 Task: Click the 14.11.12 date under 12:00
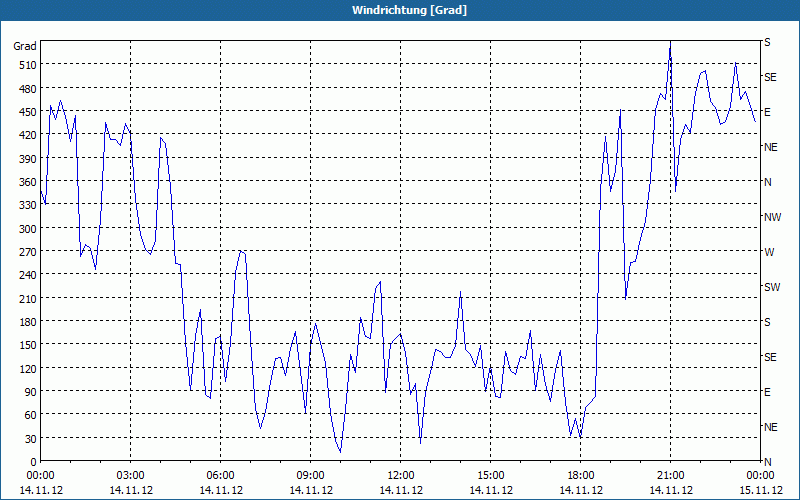(x=401, y=490)
